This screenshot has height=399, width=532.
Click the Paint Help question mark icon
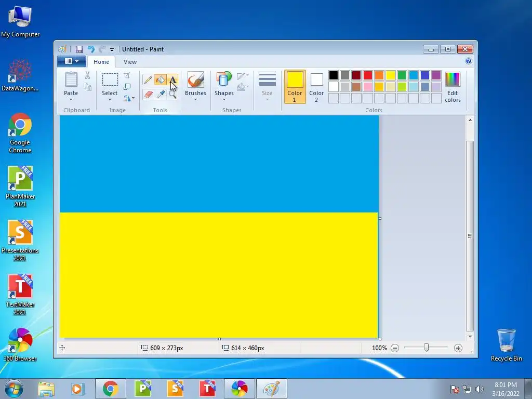[x=469, y=61]
